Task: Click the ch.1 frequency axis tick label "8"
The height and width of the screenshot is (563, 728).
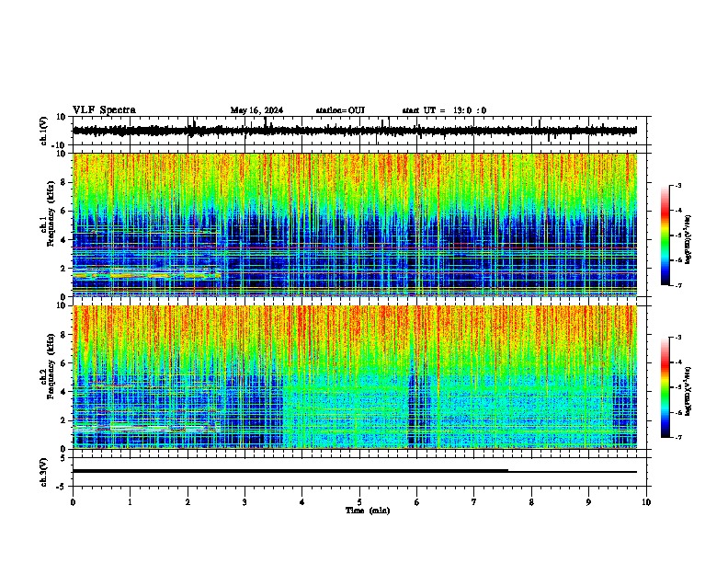Action: (63, 182)
